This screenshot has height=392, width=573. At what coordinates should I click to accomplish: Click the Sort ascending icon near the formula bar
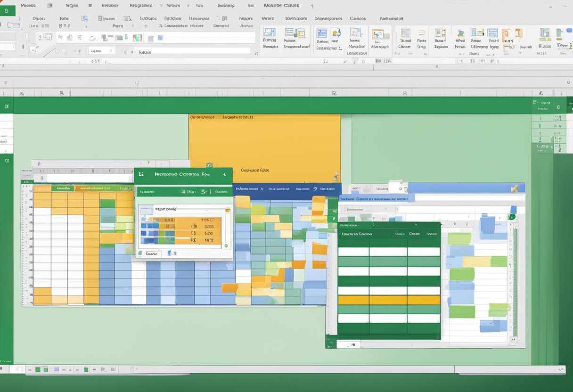326,60
